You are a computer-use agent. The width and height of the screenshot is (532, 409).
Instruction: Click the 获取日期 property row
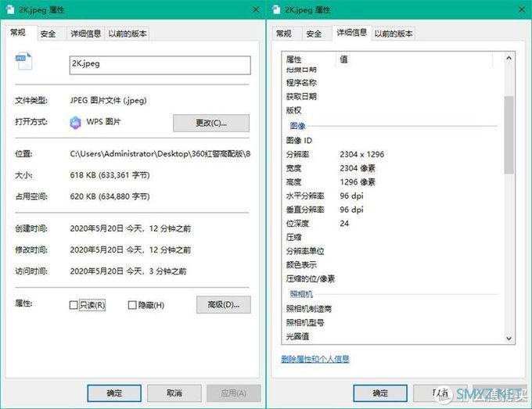pyautogui.click(x=393, y=97)
